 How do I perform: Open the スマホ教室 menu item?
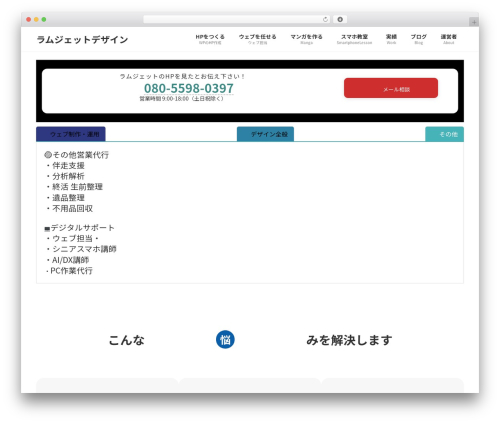point(354,39)
